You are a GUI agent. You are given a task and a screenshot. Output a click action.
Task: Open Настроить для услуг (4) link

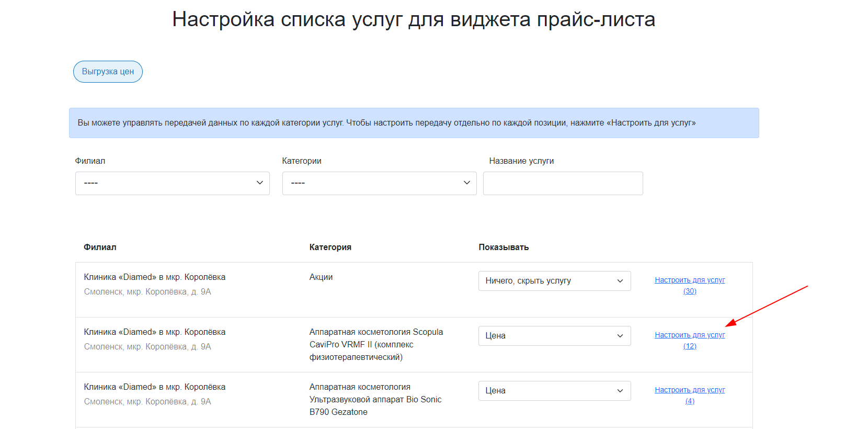690,396
